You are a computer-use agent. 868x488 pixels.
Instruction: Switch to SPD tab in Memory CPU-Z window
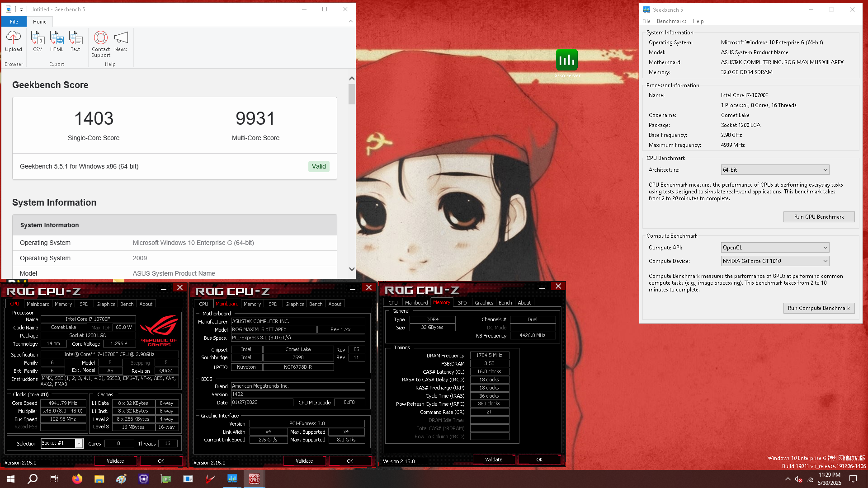(462, 303)
